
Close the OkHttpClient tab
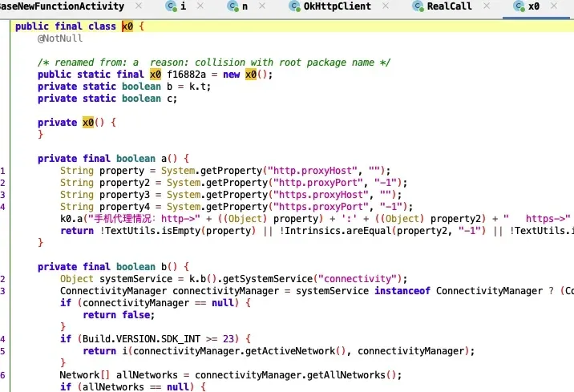[x=386, y=6]
